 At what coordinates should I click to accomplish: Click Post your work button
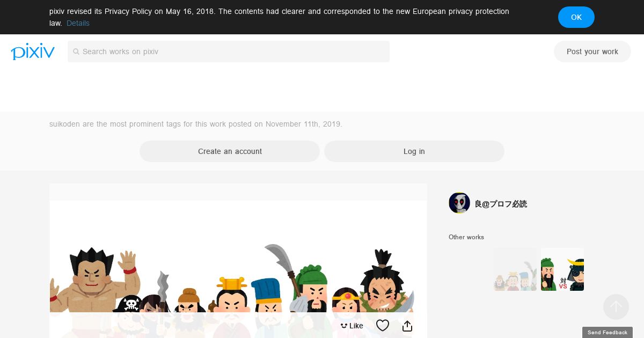tap(592, 52)
